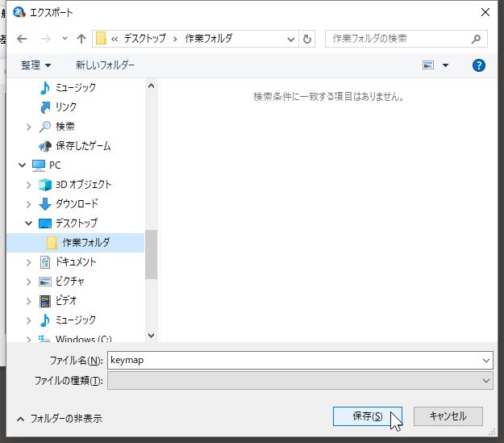Open ピクチャ folder in sidebar
This screenshot has height=443, width=504.
(x=69, y=282)
